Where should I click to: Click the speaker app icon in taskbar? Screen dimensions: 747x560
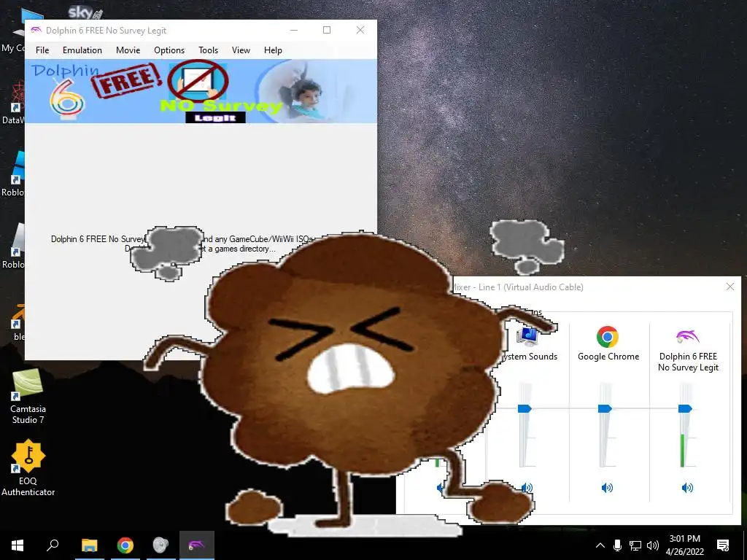(x=160, y=545)
